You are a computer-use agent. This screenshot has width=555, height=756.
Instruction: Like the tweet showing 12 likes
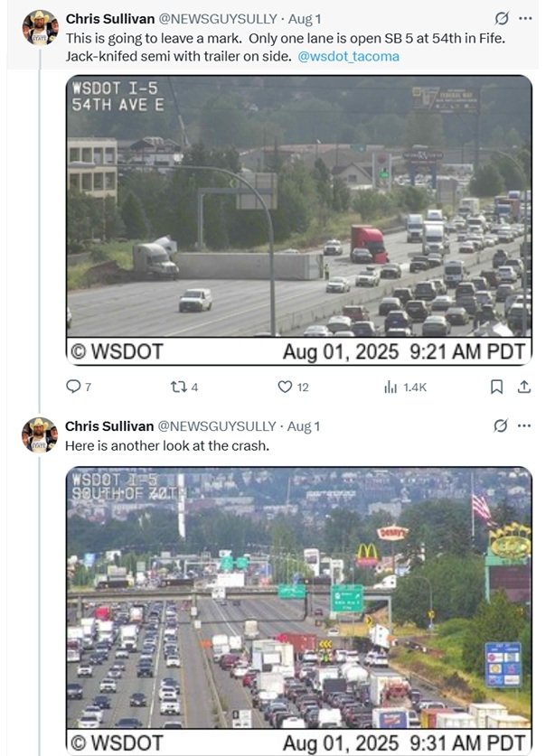(285, 387)
